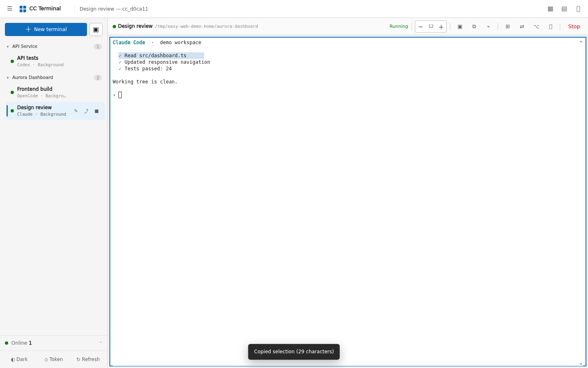Click the Design review title in the terminal header

(135, 26)
